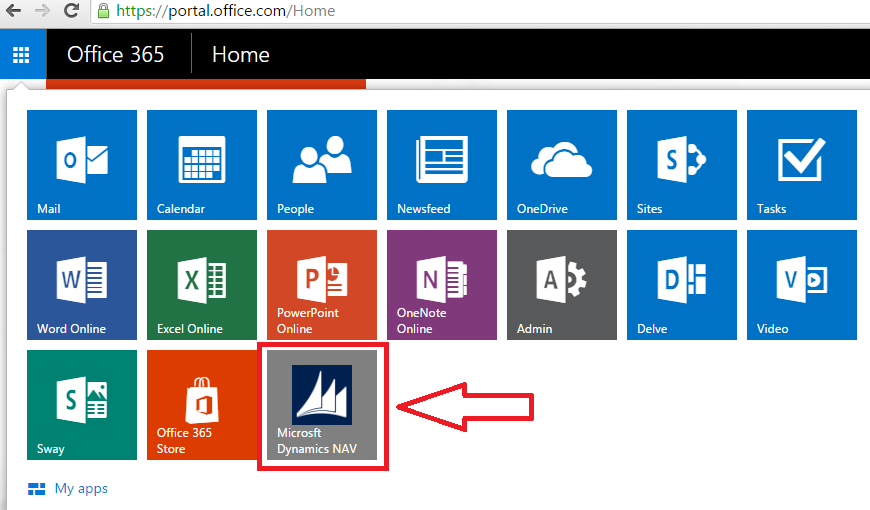
Task: Open the Admin center tile
Action: point(562,285)
